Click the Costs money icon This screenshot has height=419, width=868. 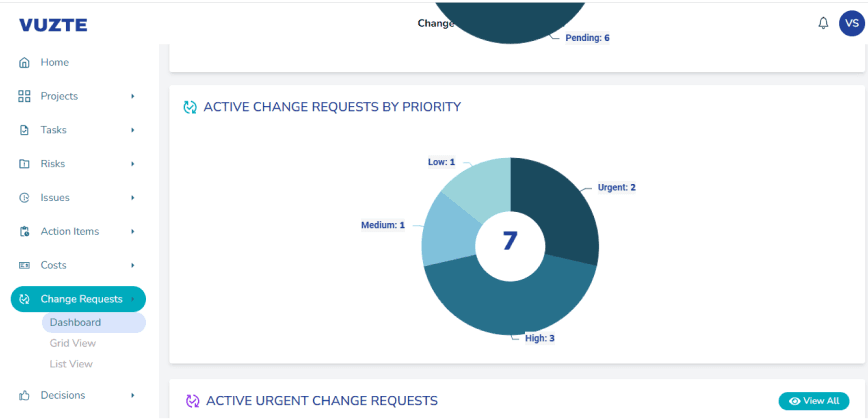point(25,266)
